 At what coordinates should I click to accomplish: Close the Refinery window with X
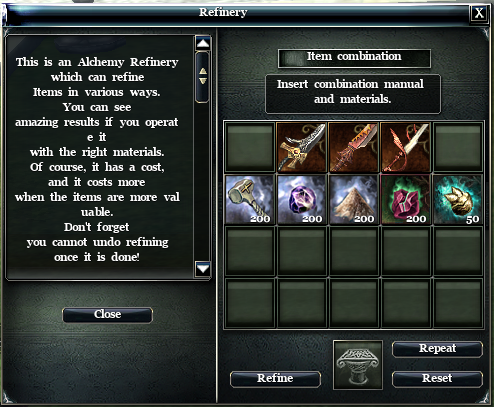pyautogui.click(x=479, y=13)
